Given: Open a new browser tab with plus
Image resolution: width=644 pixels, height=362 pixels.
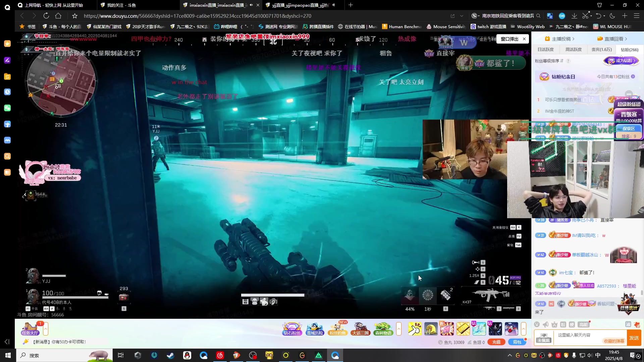Looking at the screenshot, I should [x=351, y=5].
